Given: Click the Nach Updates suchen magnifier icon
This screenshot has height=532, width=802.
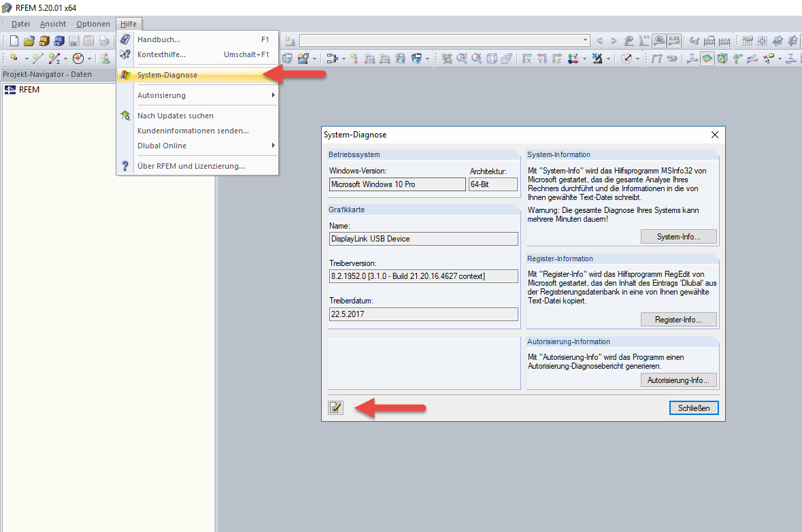Looking at the screenshot, I should click(125, 116).
